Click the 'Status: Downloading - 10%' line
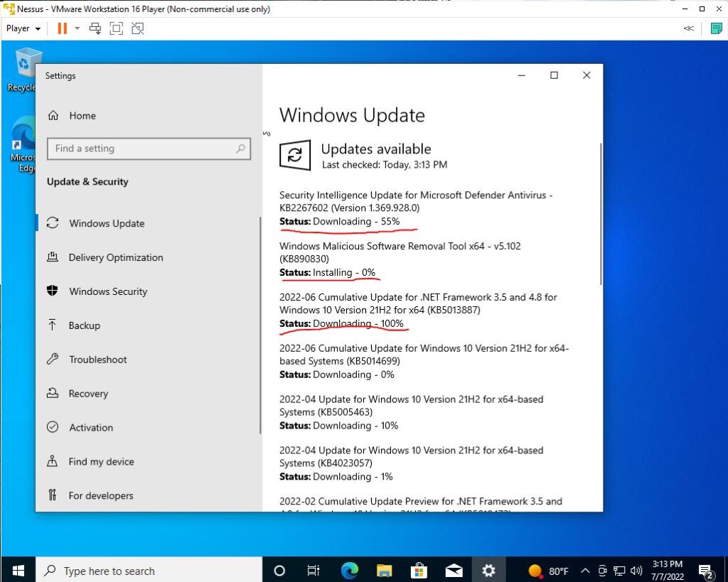Screen dimensions: 728x582 pyautogui.click(x=339, y=426)
